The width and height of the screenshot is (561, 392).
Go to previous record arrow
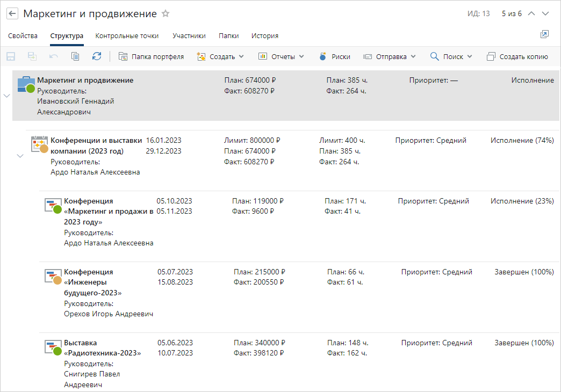coord(531,14)
